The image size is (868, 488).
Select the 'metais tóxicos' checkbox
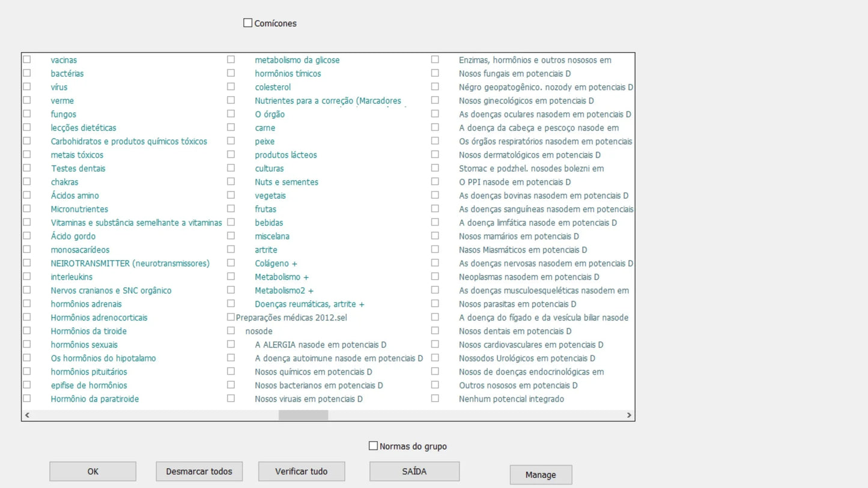tap(27, 154)
